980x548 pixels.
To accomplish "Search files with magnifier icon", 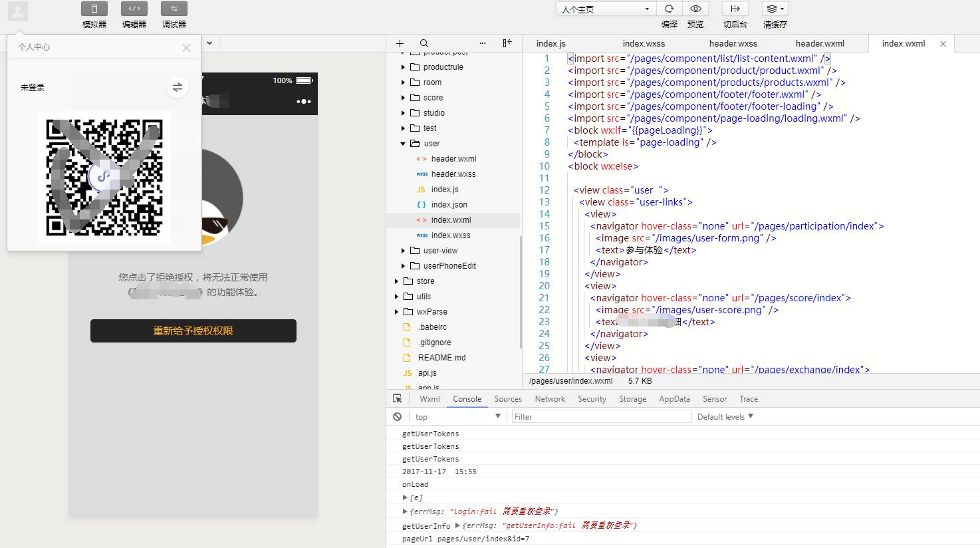I will [x=424, y=43].
